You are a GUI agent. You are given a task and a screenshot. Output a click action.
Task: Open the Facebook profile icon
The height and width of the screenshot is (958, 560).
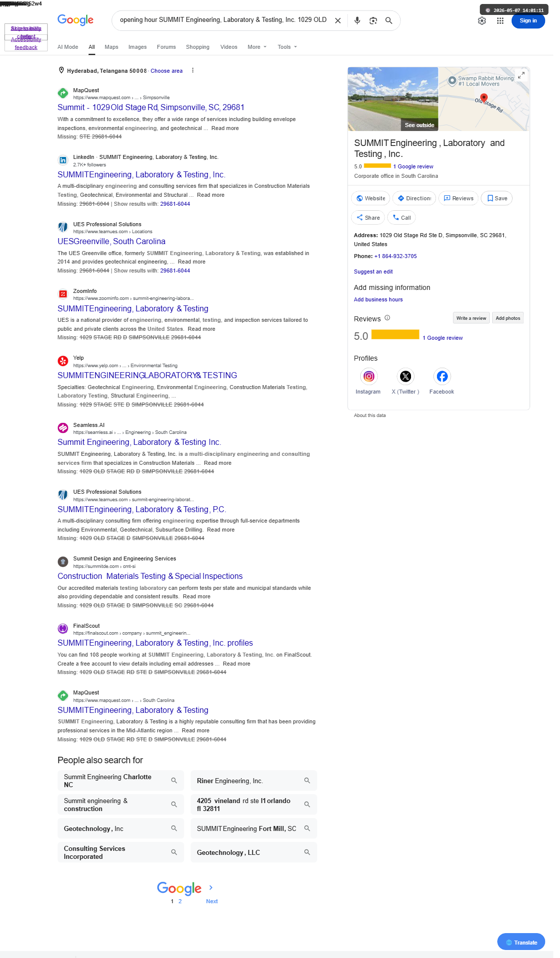(x=442, y=376)
